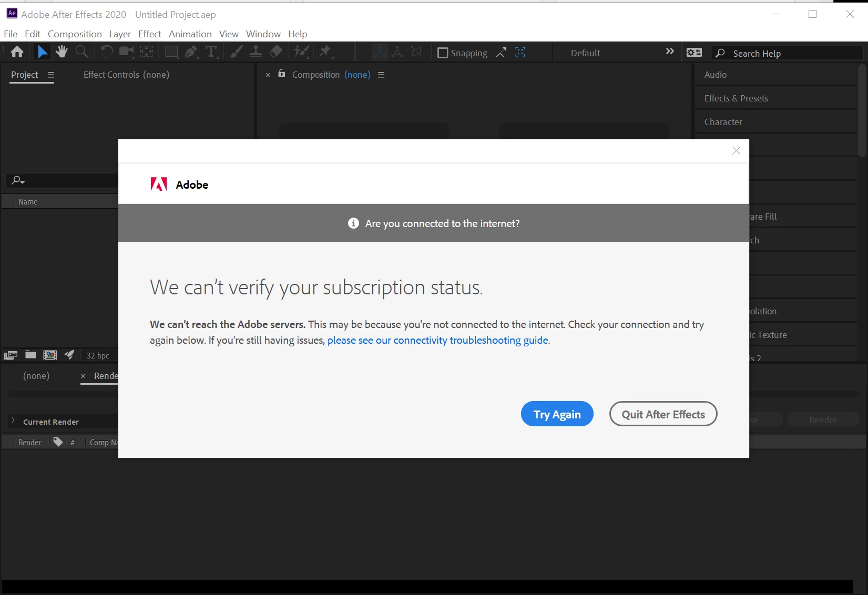The image size is (868, 595).
Task: Select the Clone Stamp tool
Action: (256, 52)
